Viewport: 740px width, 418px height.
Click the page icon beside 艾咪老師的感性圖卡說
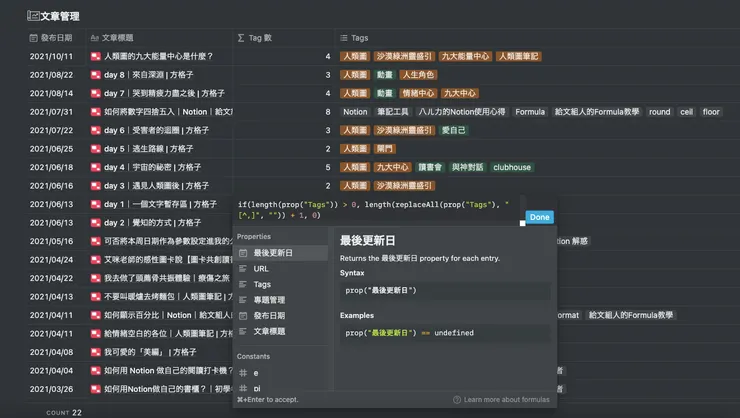96,260
